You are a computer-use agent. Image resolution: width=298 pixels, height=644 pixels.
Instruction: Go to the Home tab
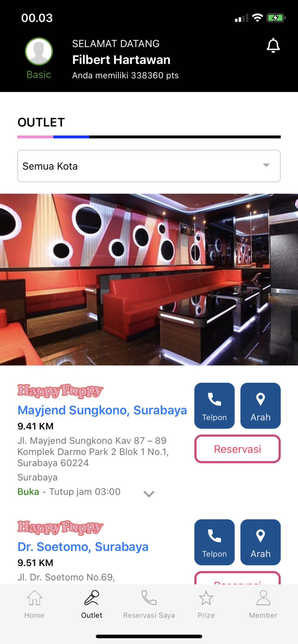point(34,604)
